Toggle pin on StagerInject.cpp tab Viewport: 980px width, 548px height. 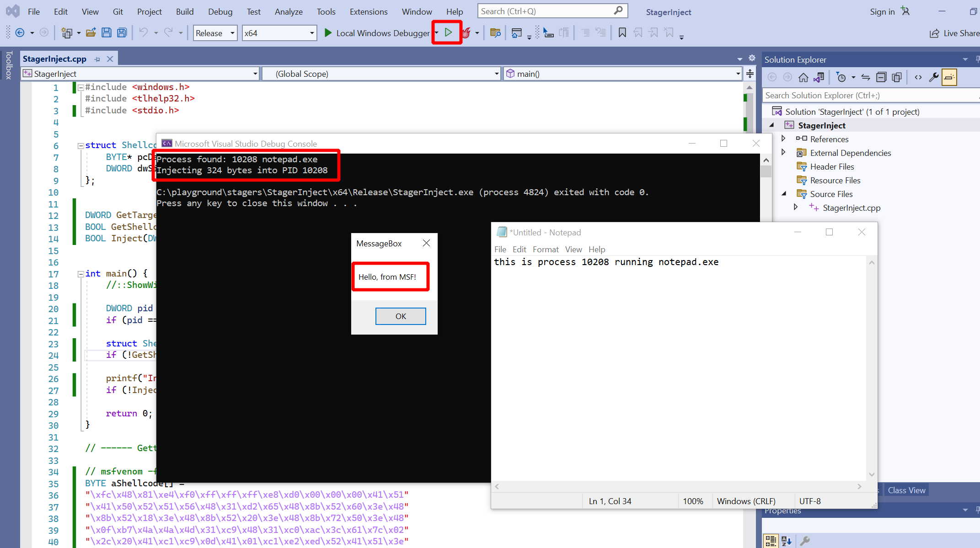point(97,59)
